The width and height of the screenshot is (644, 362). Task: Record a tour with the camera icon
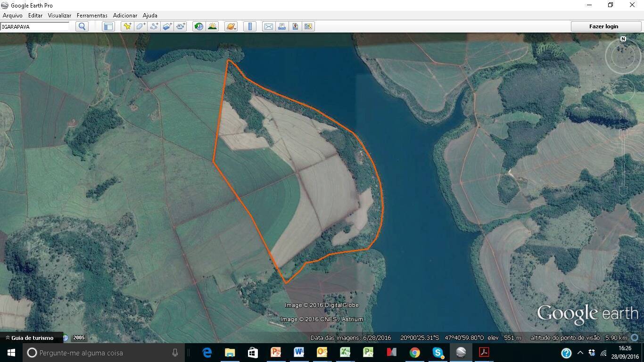point(181,26)
